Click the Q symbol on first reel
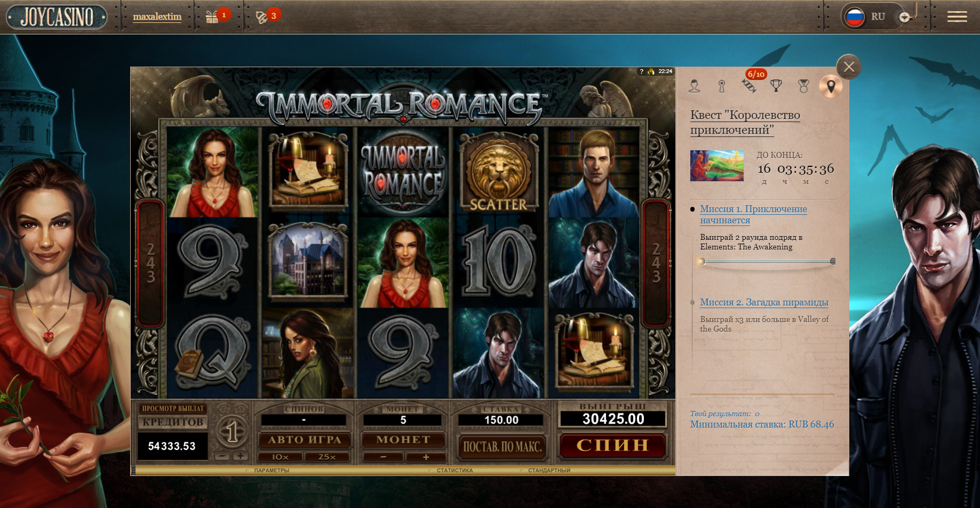Screen dimensions: 980x508 212,352
